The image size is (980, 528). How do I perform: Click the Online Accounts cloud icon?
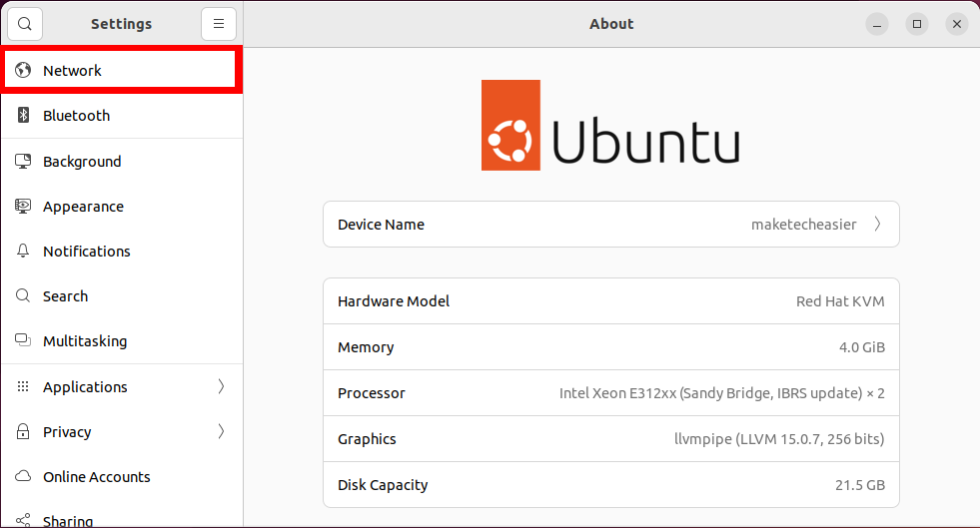[x=23, y=476]
